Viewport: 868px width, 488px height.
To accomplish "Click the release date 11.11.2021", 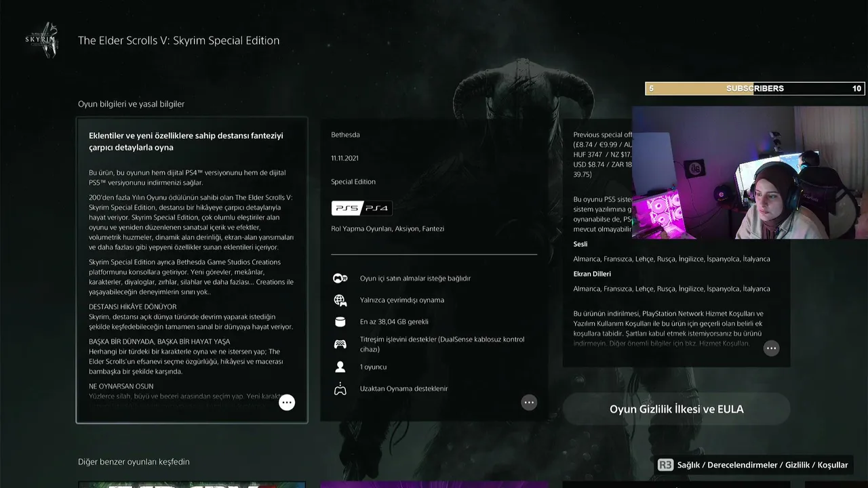I will (344, 159).
